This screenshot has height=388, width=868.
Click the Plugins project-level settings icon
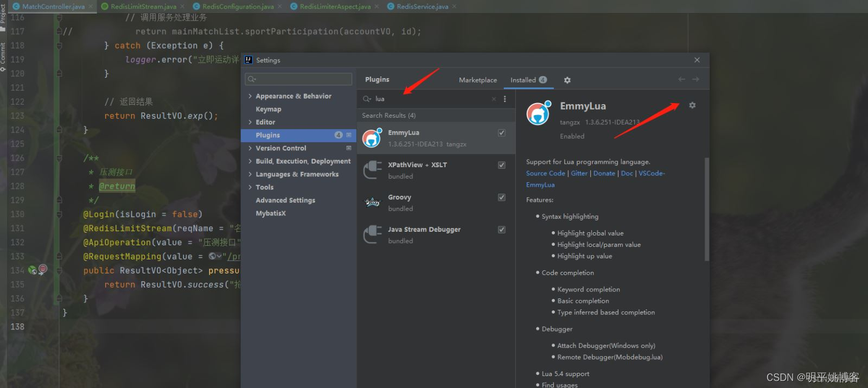349,135
